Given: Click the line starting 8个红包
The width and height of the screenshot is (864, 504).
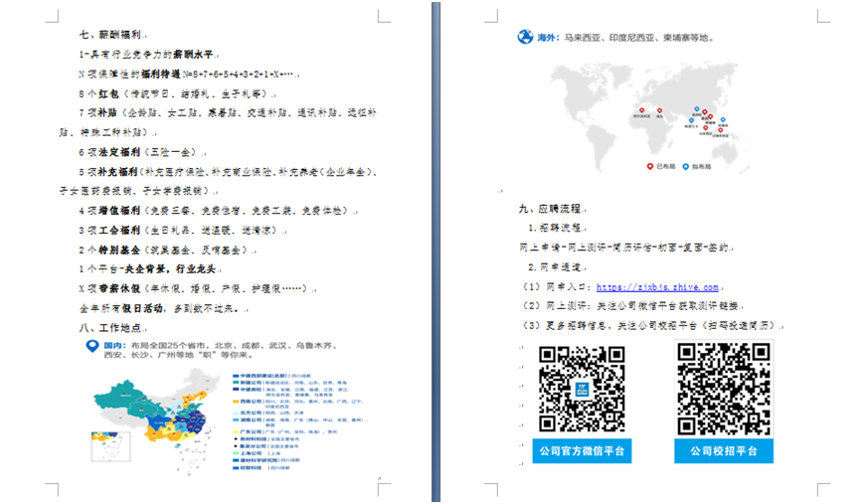Looking at the screenshot, I should pos(175,93).
